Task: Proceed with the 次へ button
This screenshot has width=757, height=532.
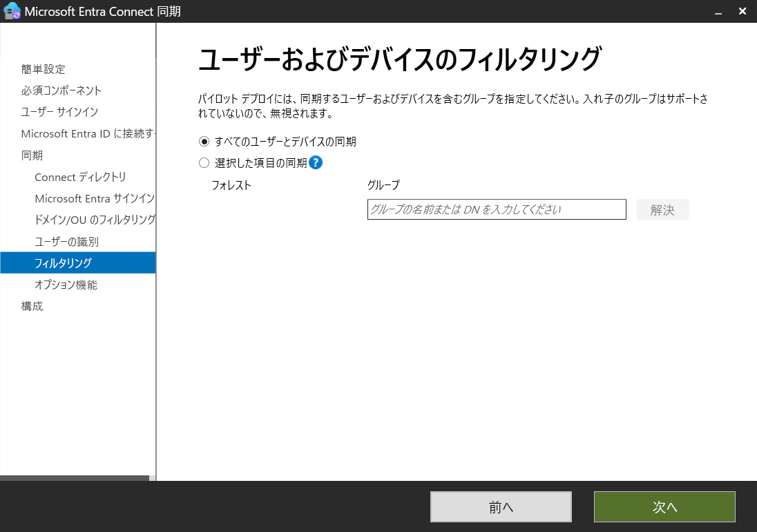Action: [664, 506]
